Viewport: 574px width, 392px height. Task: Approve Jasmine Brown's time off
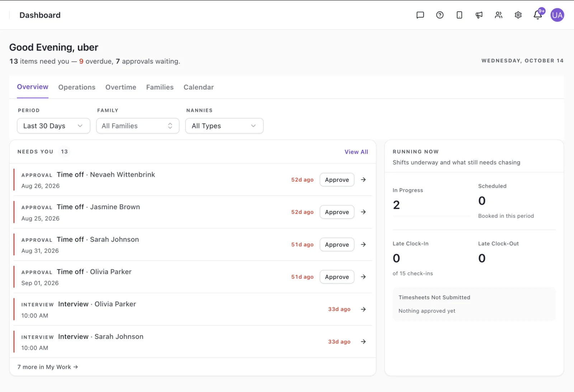point(337,212)
